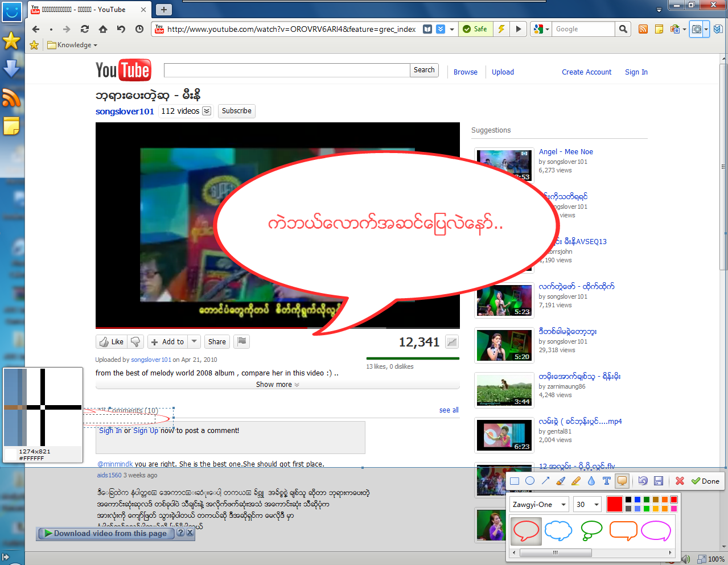
Task: Choose the red oval speech bubble style
Action: (x=526, y=531)
